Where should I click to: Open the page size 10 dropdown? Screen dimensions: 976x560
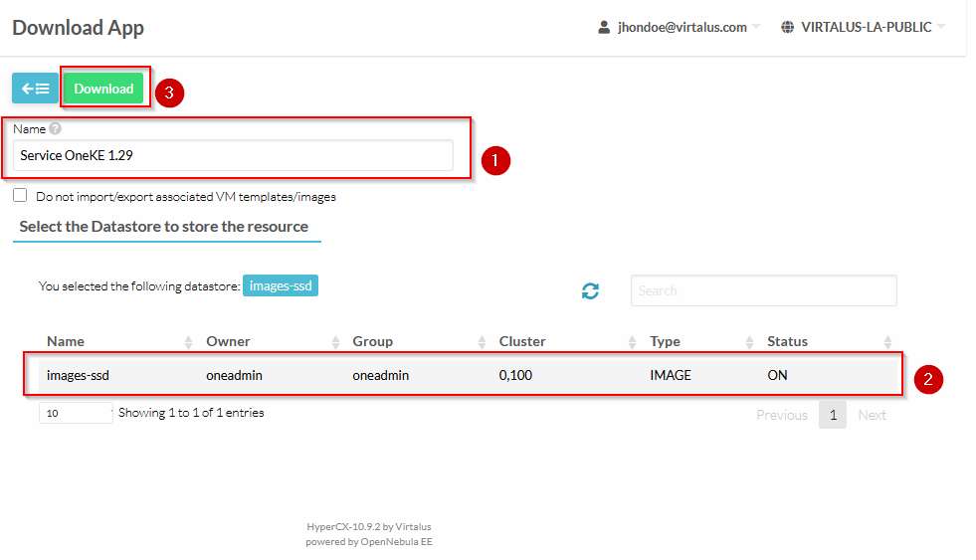point(76,413)
